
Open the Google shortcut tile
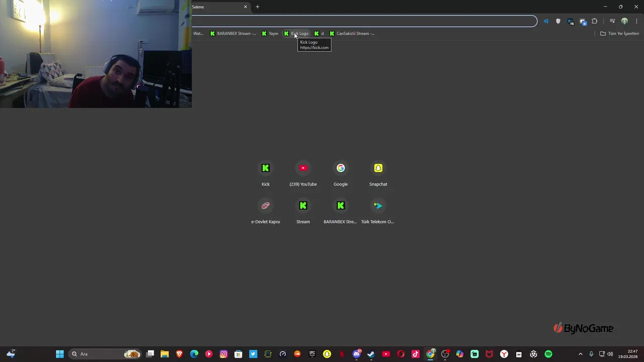coord(341,173)
